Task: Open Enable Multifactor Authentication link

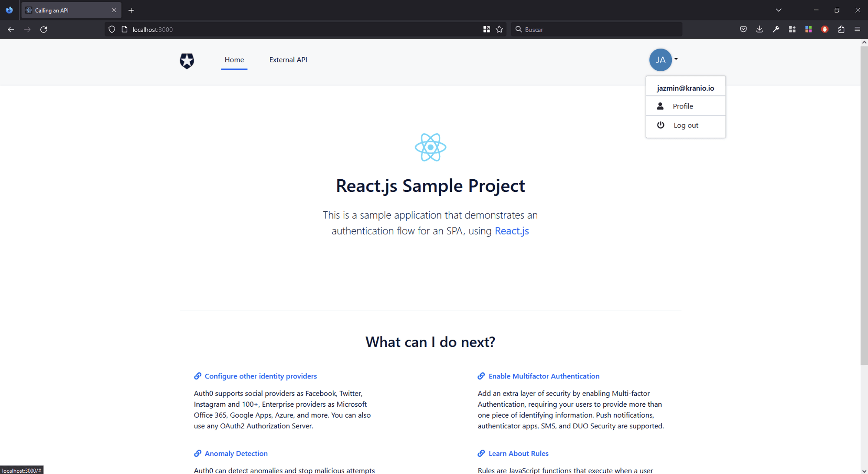Action: (x=543, y=376)
